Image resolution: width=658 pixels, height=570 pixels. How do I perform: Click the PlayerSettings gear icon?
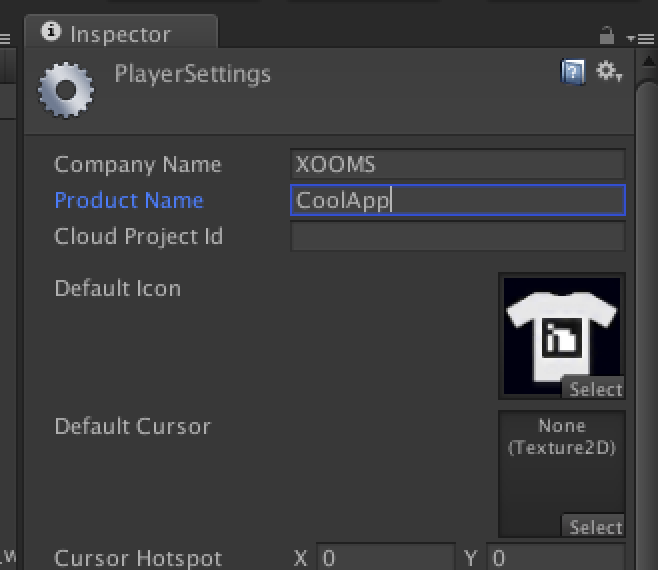point(65,89)
